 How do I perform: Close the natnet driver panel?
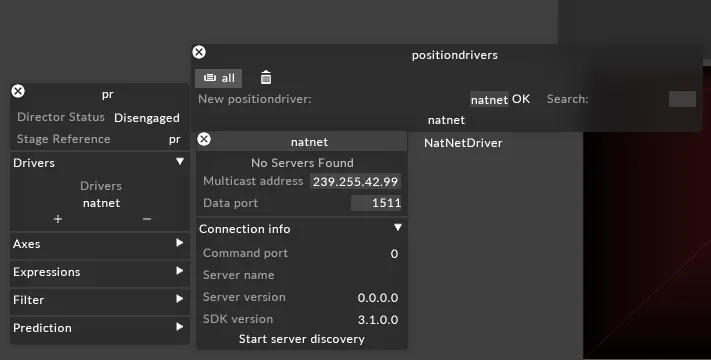tap(204, 139)
